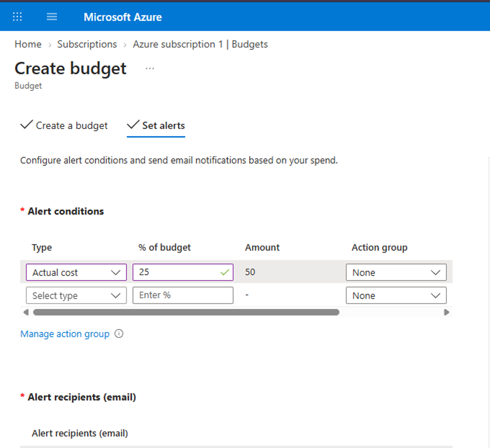Viewport: 490px width, 448px height.
Task: Select the Set alerts tab
Action: click(x=156, y=126)
